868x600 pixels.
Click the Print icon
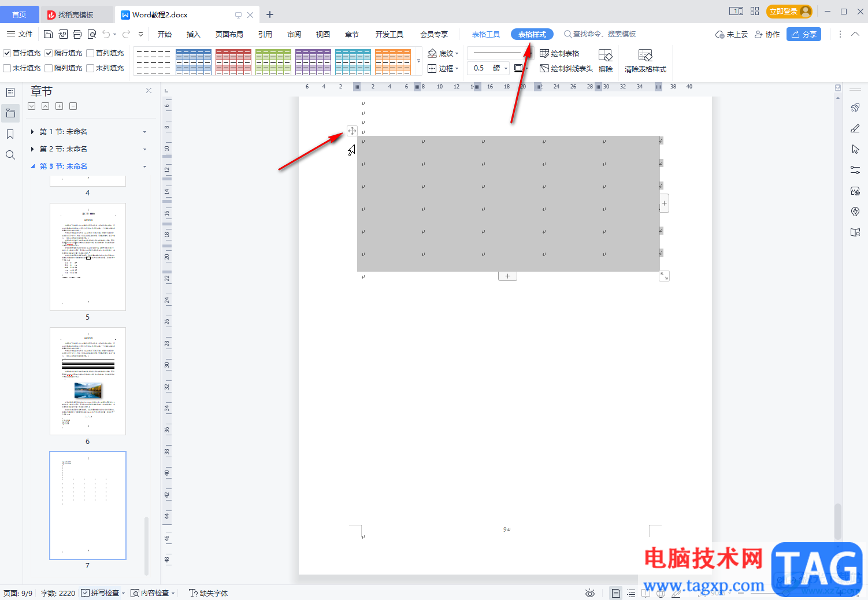tap(77, 34)
